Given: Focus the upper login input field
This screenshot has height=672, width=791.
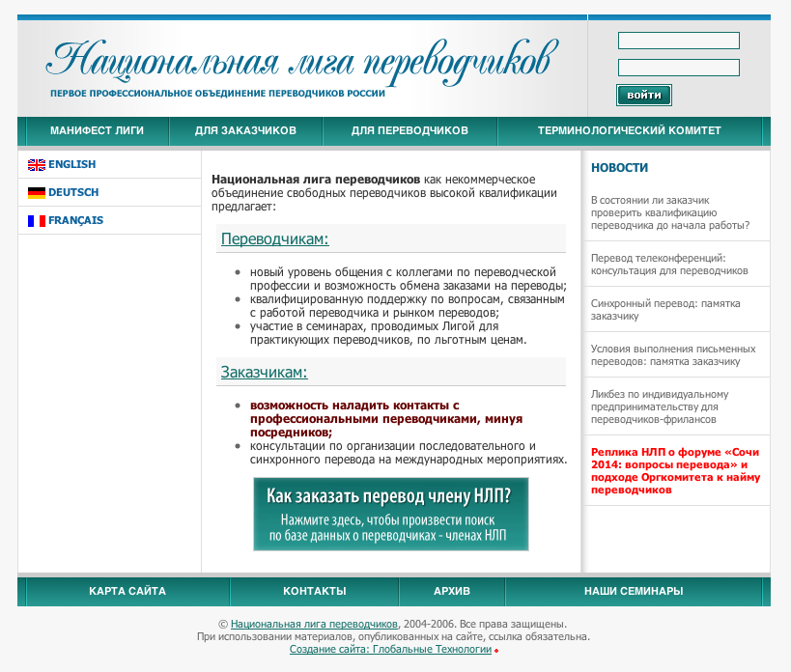Looking at the screenshot, I should click(x=679, y=41).
